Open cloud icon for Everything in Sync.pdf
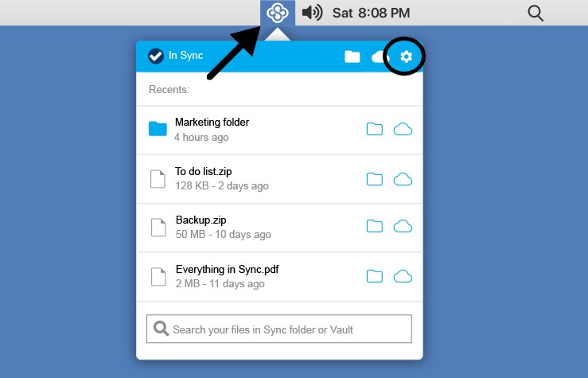Screen dimensions: 588x378 point(403,276)
